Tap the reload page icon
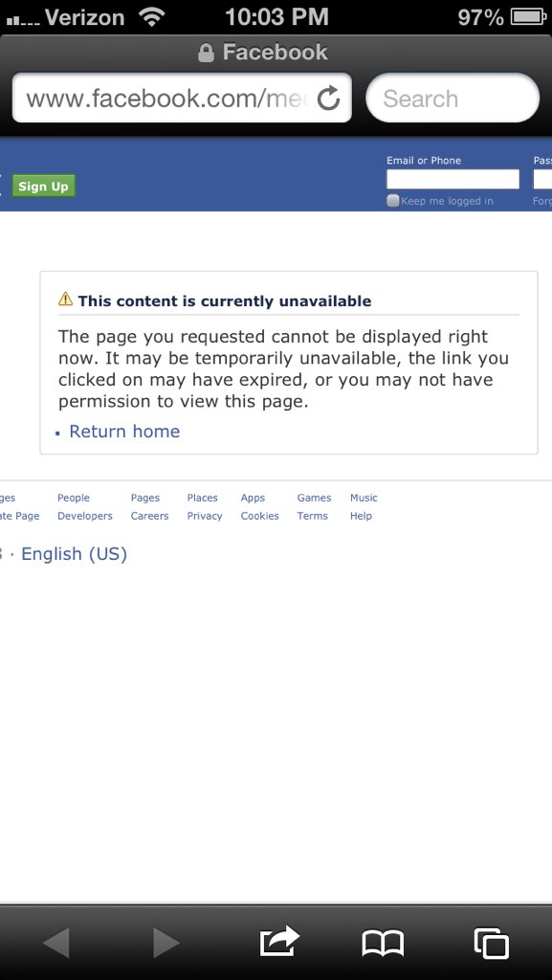Image resolution: width=552 pixels, height=980 pixels. click(x=328, y=99)
